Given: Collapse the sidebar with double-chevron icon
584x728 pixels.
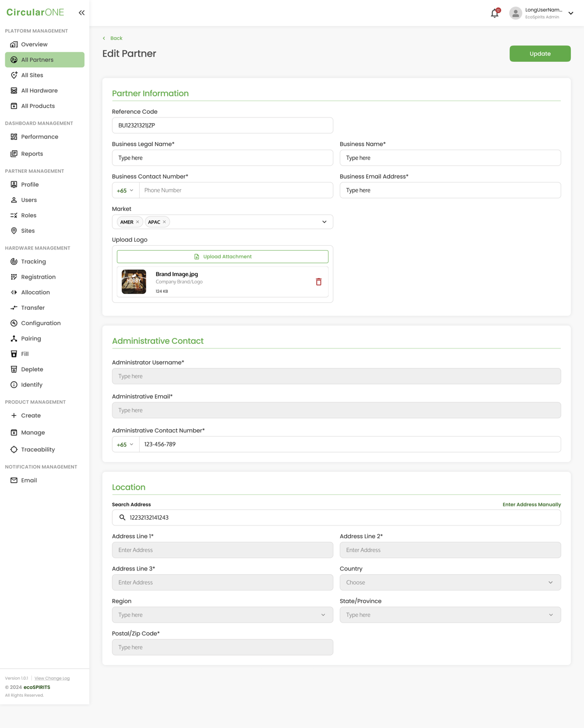Looking at the screenshot, I should pos(81,13).
